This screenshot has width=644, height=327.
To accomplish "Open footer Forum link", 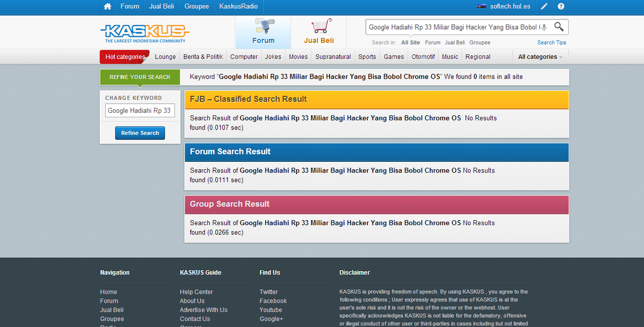I will 109,301.
